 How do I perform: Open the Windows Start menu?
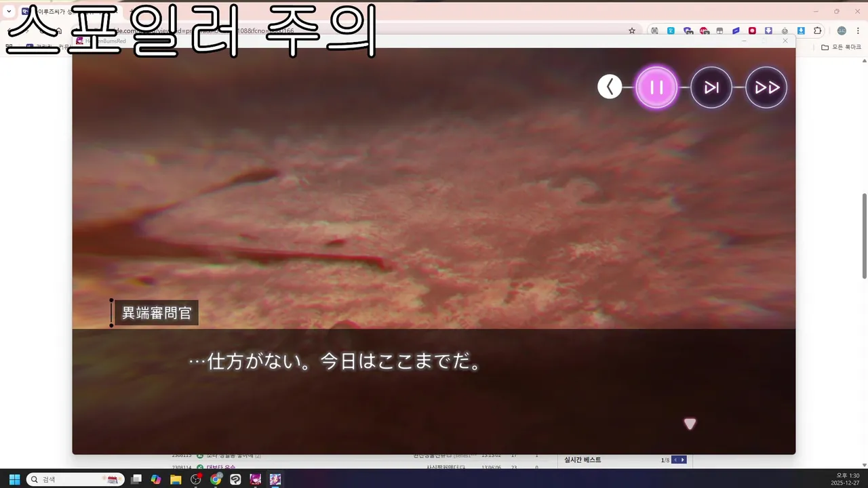14,479
